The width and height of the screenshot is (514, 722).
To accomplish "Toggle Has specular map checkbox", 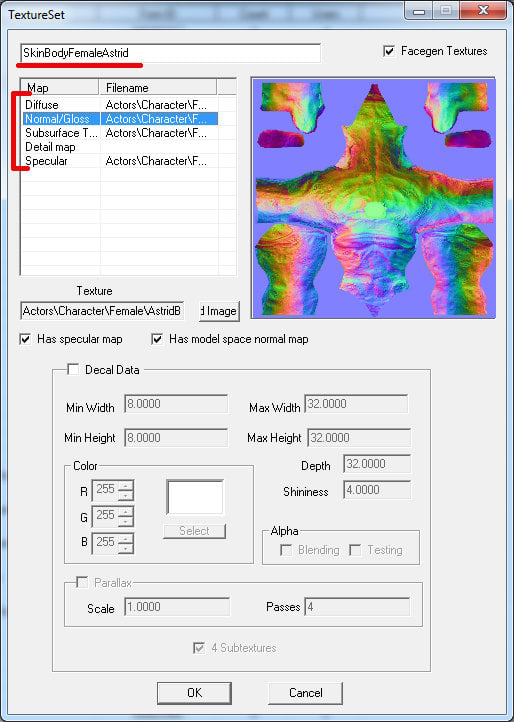I will tap(25, 340).
